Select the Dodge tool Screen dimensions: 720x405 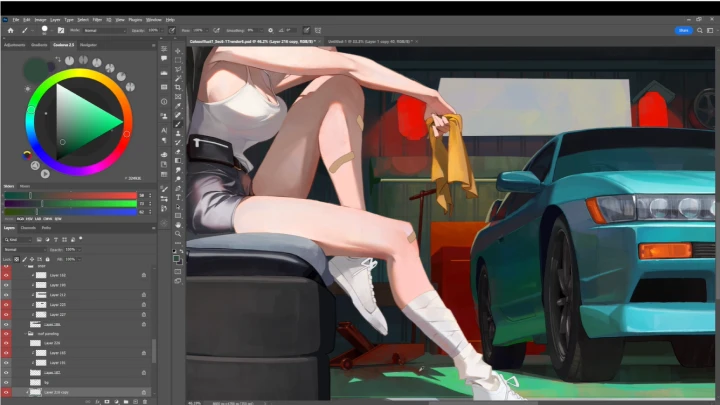(178, 179)
